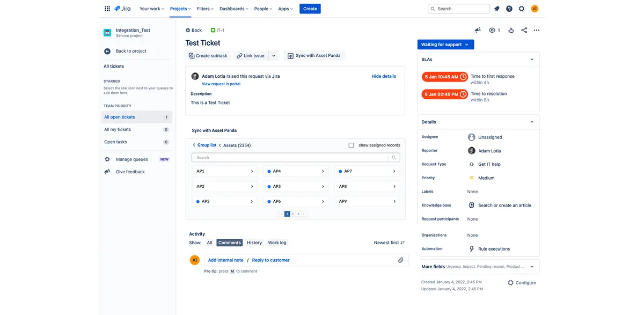This screenshot has height=315, width=644.
Task: Click the Time to first response clock badge
Action: 444,77
